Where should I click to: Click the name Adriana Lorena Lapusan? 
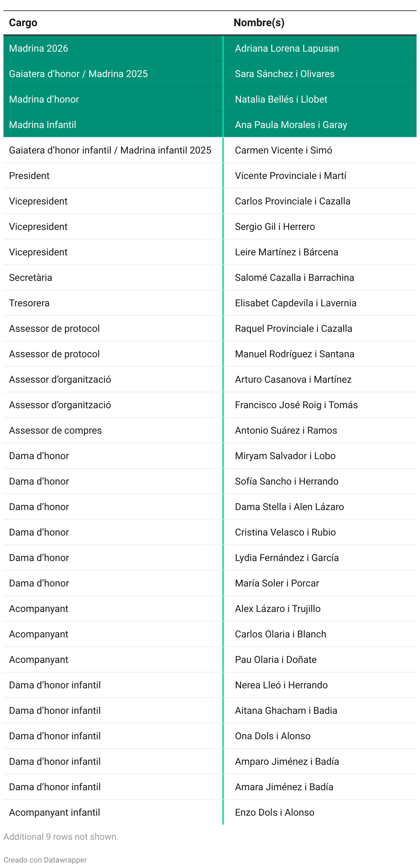point(287,49)
